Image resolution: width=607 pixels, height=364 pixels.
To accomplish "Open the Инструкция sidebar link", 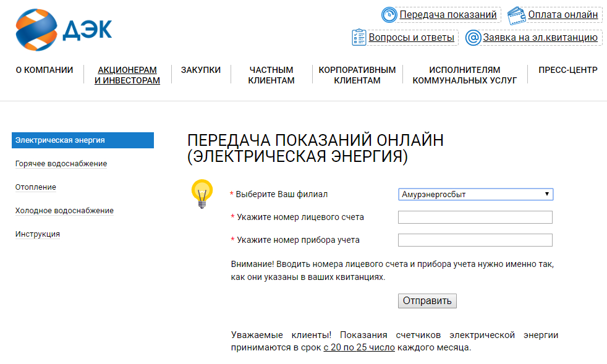I will (x=38, y=234).
